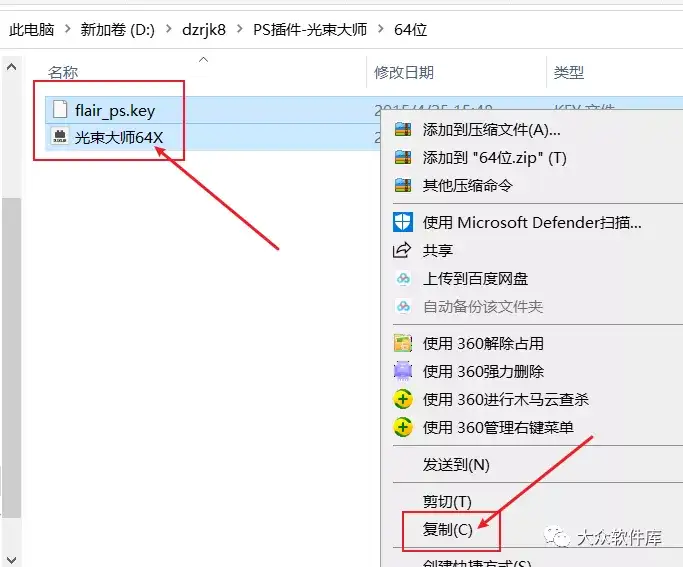This screenshot has height=567, width=683.
Task: Expand the chevron after 新加卷 (D:)
Action: coord(169,29)
